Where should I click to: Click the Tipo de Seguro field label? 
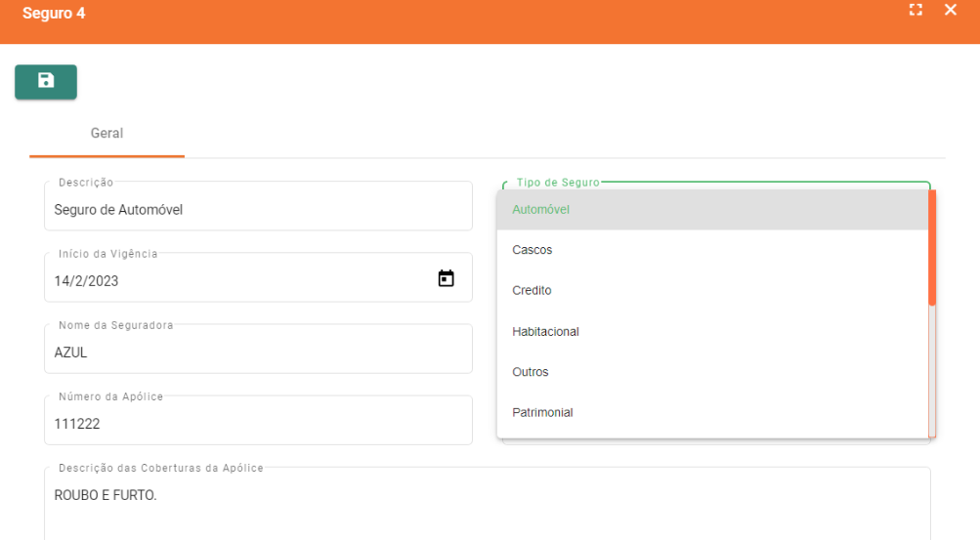(x=558, y=183)
